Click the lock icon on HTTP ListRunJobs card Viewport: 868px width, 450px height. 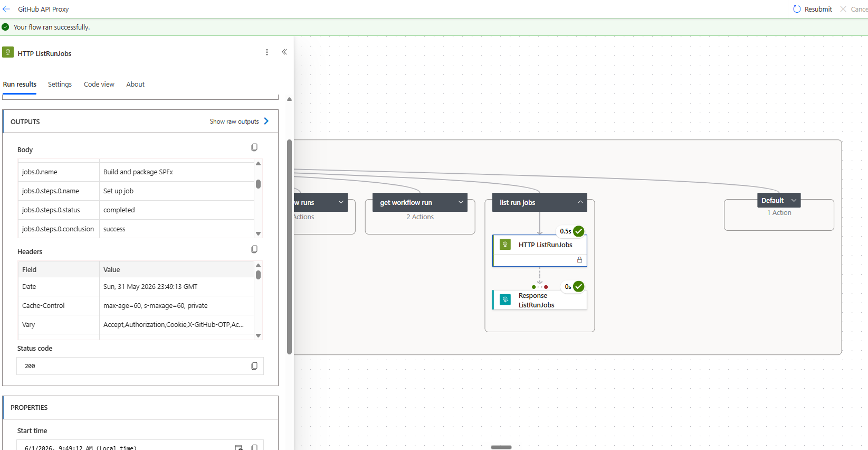coord(579,260)
